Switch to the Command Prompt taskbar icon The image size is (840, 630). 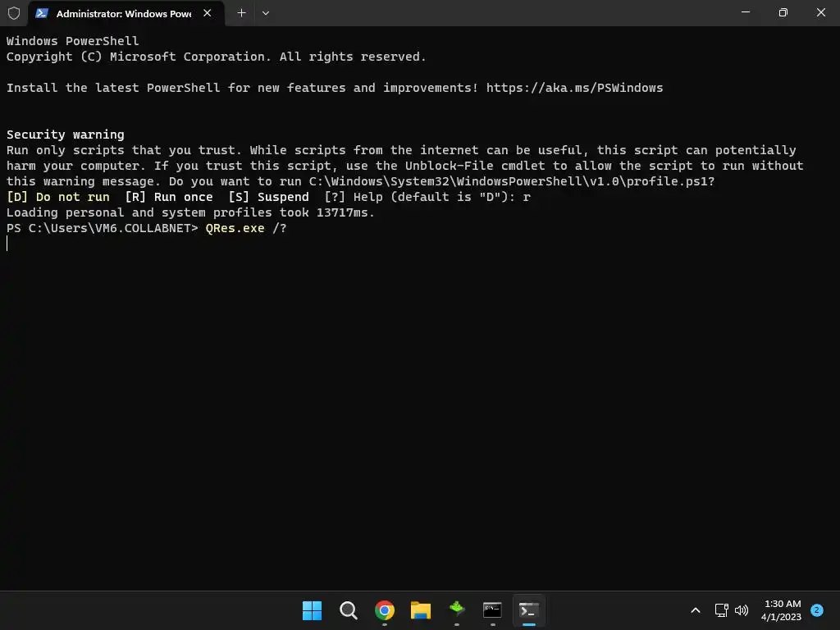tap(492, 610)
